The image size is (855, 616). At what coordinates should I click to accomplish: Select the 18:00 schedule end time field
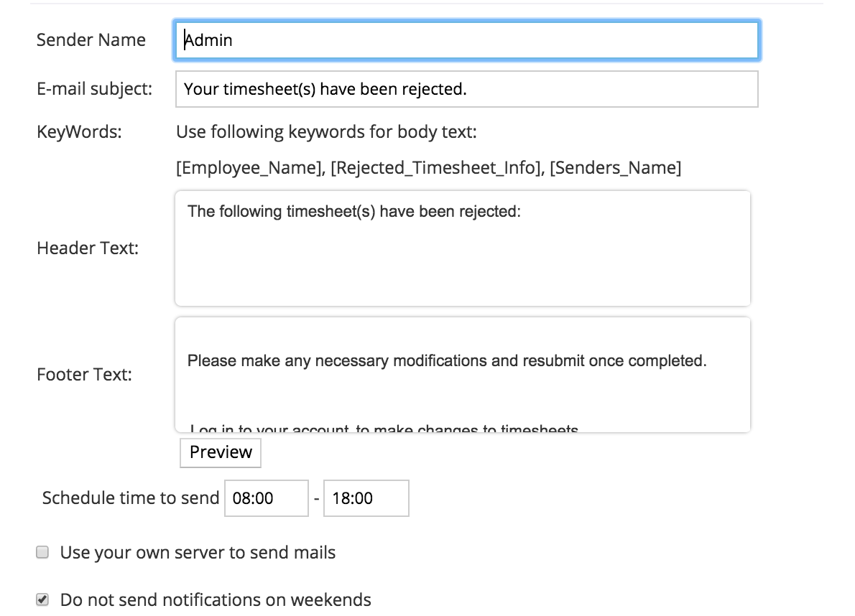(x=366, y=498)
